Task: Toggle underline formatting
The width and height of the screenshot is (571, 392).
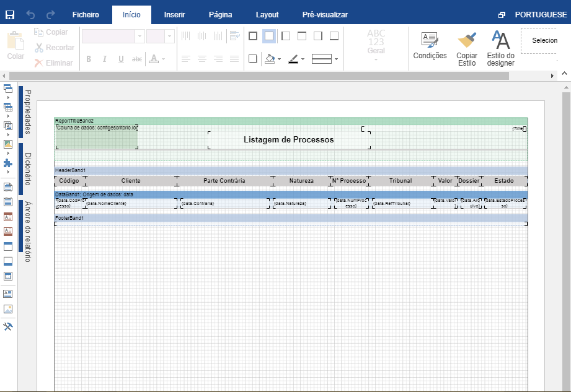Action: tap(121, 59)
